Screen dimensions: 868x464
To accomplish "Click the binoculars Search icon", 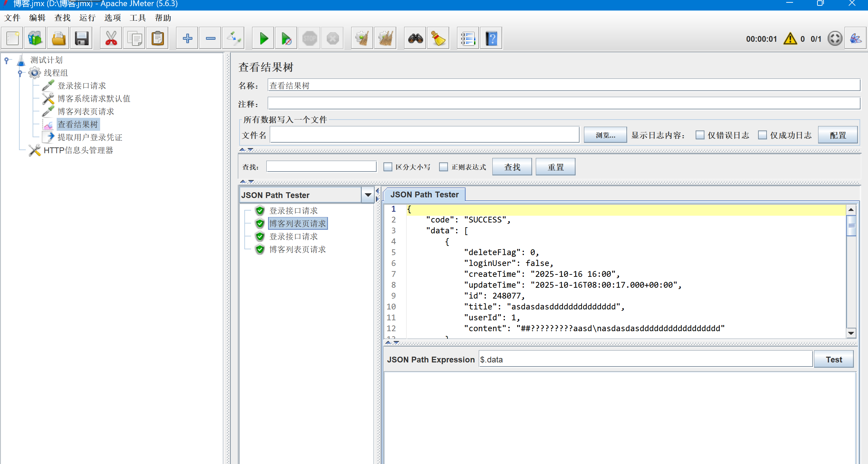I will pos(415,38).
